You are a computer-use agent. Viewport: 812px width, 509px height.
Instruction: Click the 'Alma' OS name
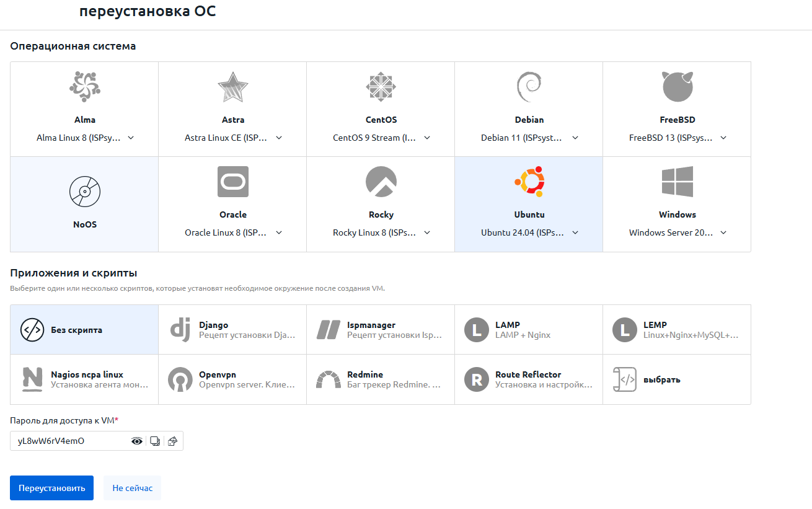[x=85, y=120]
